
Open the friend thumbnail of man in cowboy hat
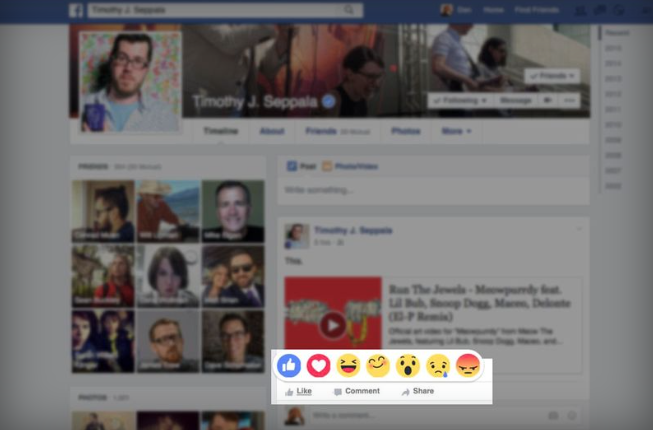[x=168, y=211]
